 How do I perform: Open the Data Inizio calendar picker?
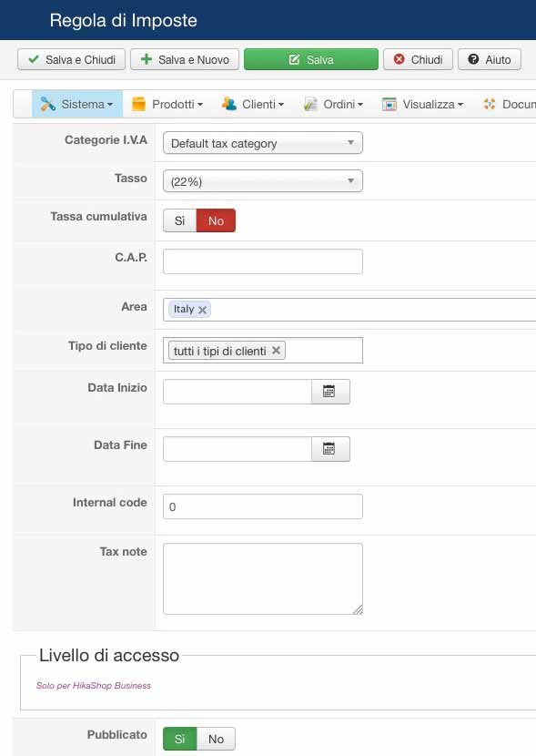pos(330,392)
